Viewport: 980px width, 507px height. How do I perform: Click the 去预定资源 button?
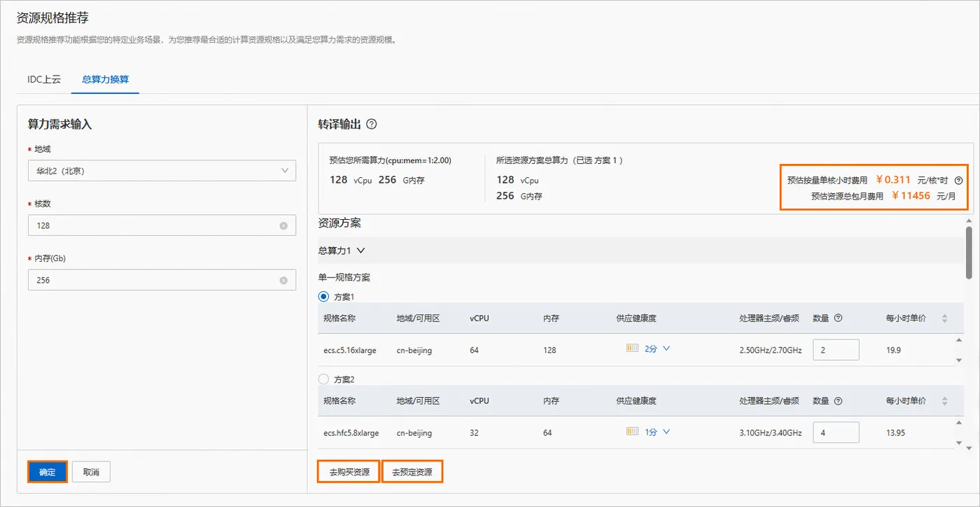[412, 472]
